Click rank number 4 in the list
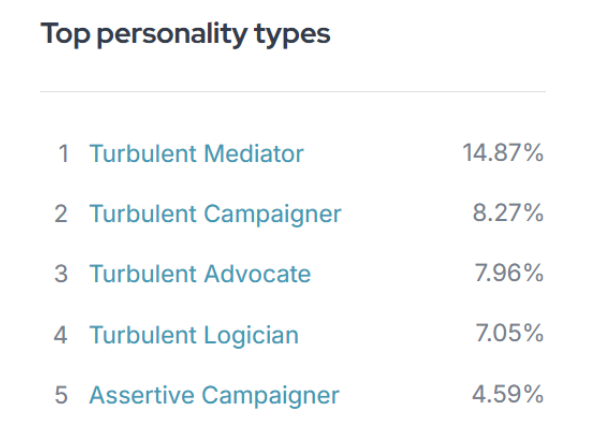This screenshot has height=426, width=600. click(62, 334)
